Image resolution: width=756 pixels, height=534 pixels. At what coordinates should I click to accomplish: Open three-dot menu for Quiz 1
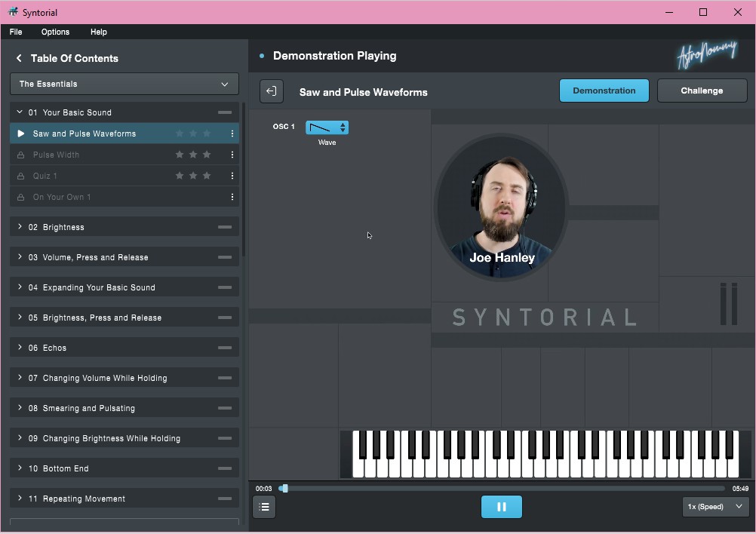232,176
